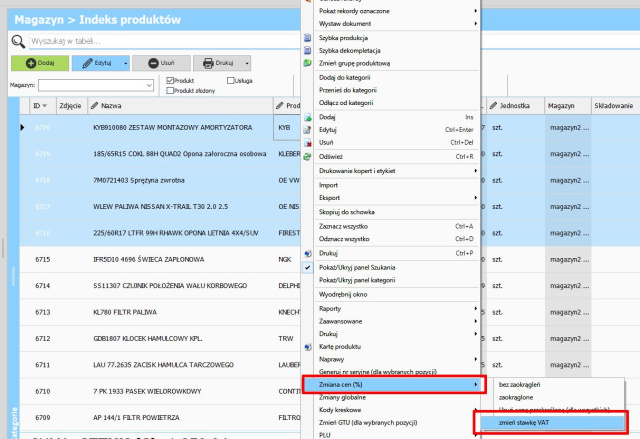Click the printer icon on Drukuj button

208,63
